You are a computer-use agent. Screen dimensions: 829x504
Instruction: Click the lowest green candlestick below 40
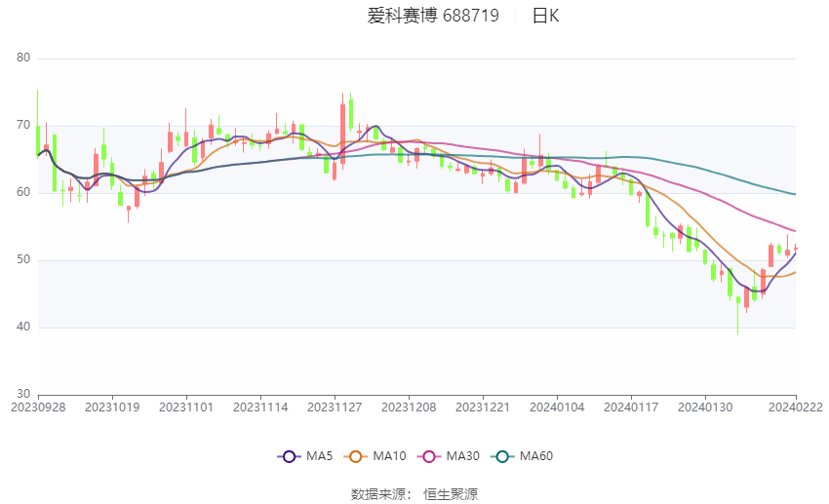click(x=738, y=314)
